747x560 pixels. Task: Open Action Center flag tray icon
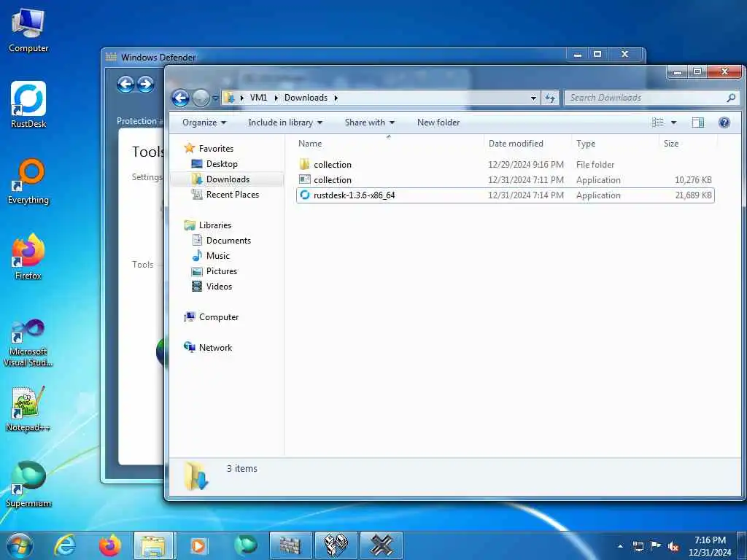(656, 546)
